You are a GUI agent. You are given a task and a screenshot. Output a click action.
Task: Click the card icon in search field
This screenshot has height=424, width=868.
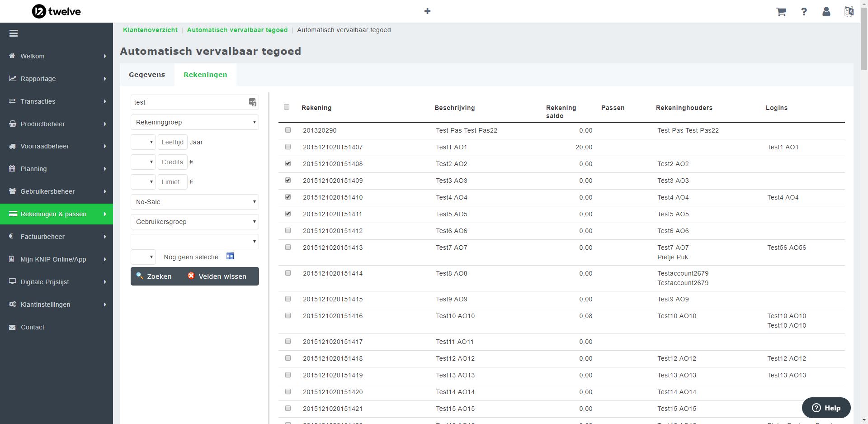tap(252, 102)
